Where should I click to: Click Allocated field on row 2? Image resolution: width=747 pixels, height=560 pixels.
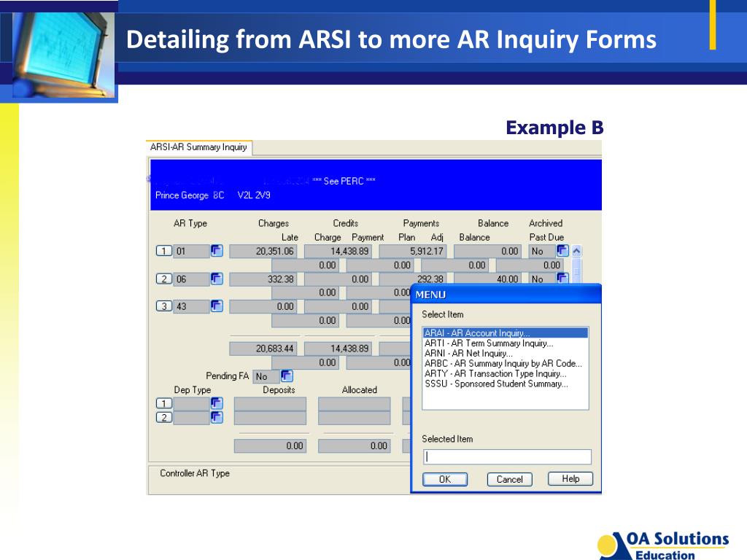[x=355, y=418]
